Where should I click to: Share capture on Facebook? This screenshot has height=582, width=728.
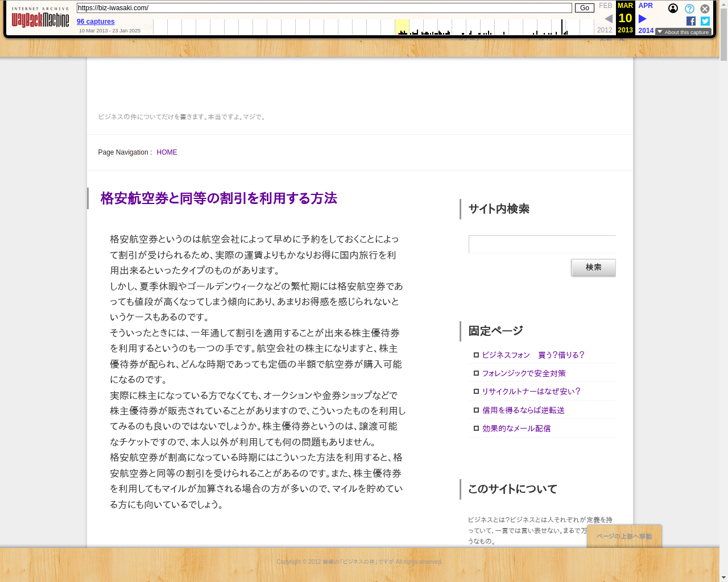[x=691, y=21]
